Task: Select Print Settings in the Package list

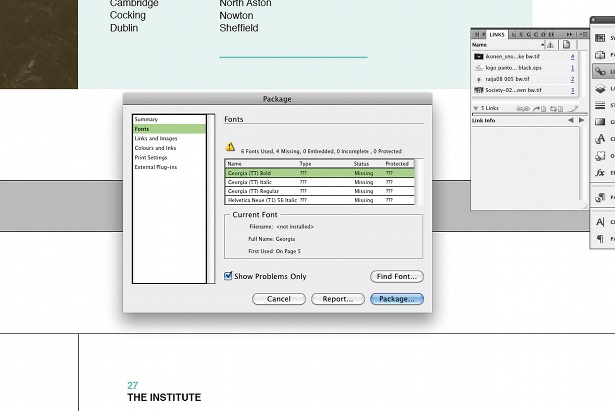Action: pyautogui.click(x=169, y=157)
